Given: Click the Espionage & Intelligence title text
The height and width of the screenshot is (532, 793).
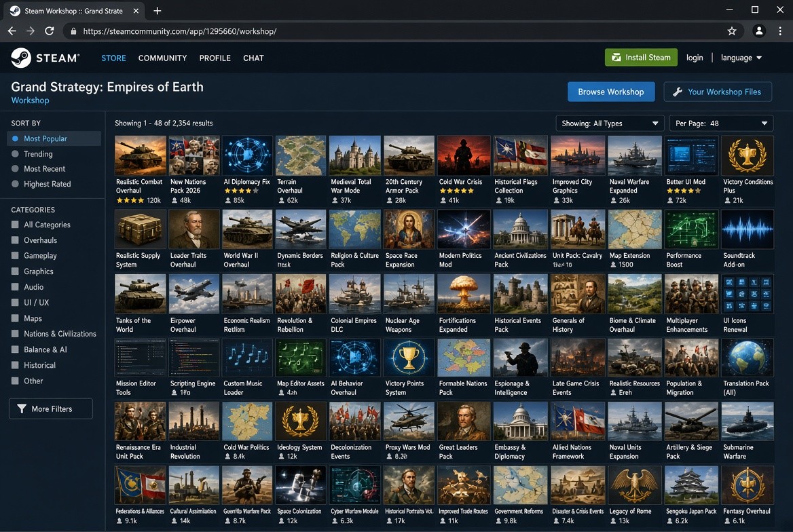Looking at the screenshot, I should 511,388.
